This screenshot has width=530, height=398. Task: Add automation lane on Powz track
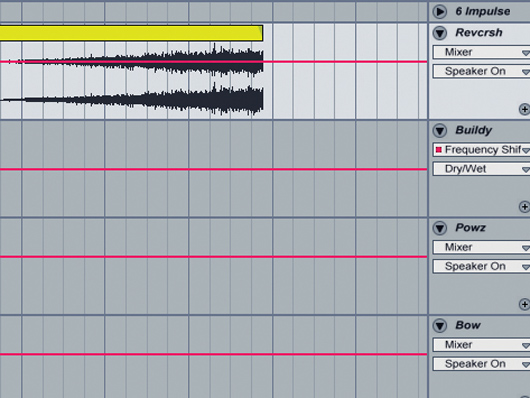click(524, 304)
